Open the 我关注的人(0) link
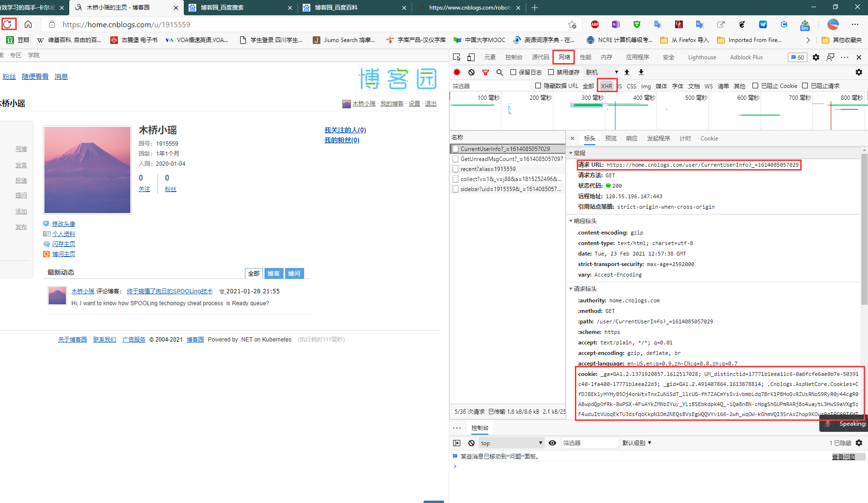 coord(345,130)
